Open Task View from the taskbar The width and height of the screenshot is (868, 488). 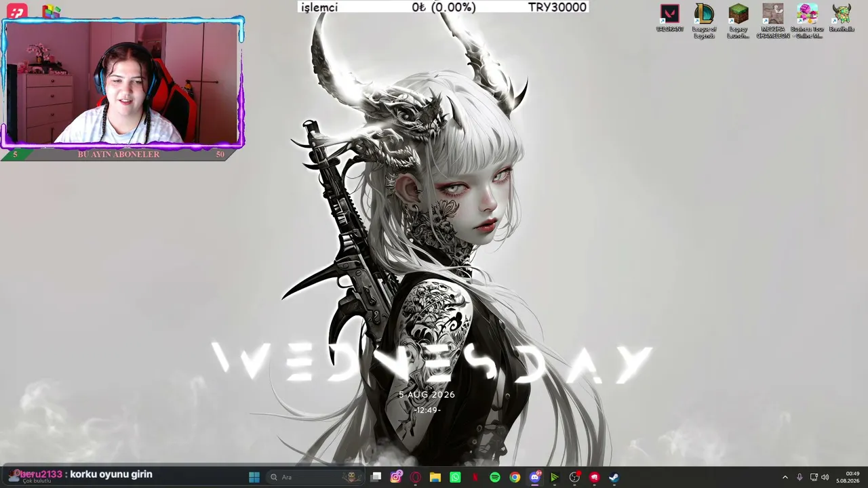click(x=376, y=477)
